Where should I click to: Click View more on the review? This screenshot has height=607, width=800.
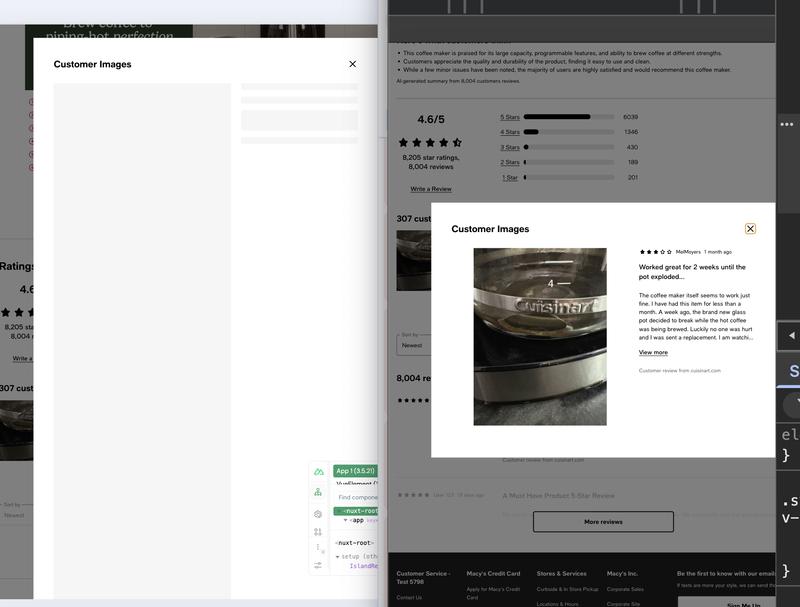coord(653,352)
